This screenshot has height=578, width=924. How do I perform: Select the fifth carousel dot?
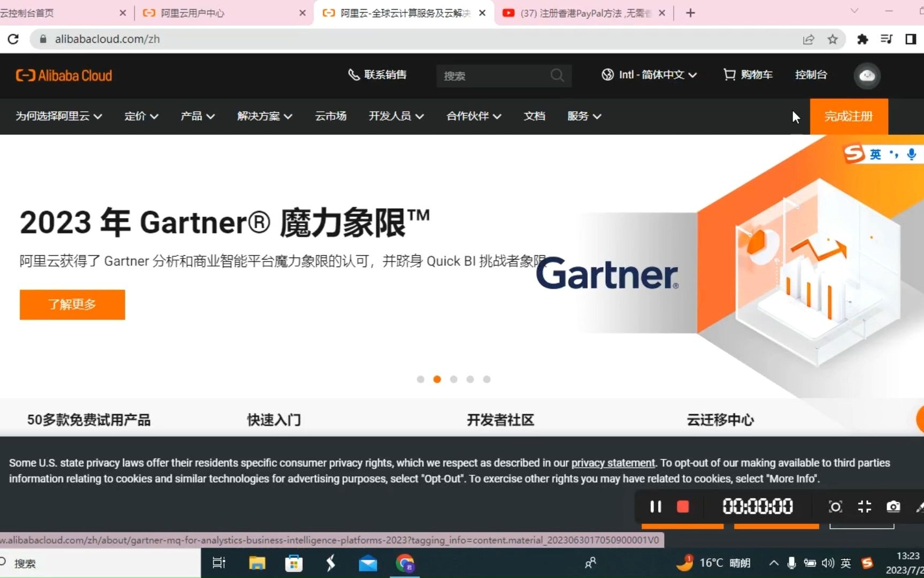[487, 379]
